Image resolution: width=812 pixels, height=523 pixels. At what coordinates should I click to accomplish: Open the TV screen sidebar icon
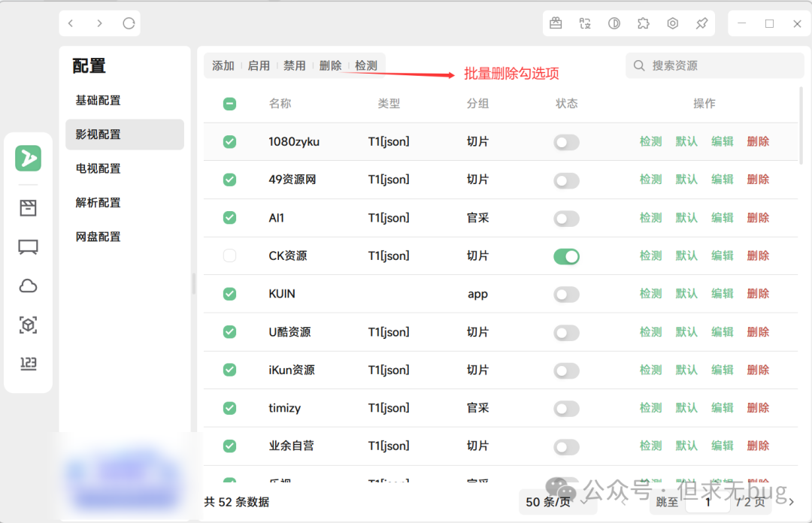point(28,247)
